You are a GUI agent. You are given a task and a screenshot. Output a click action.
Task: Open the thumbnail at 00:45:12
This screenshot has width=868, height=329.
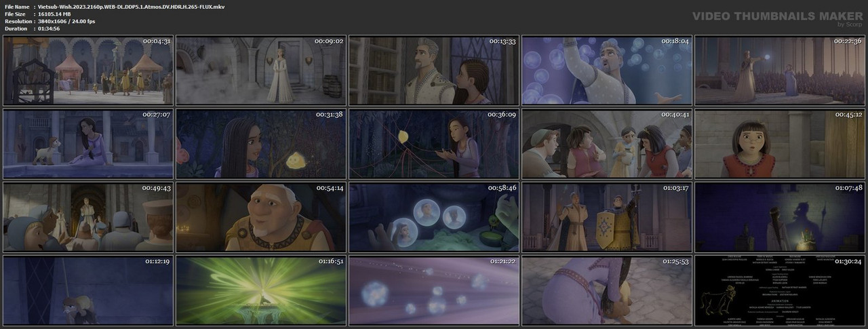tap(779, 143)
